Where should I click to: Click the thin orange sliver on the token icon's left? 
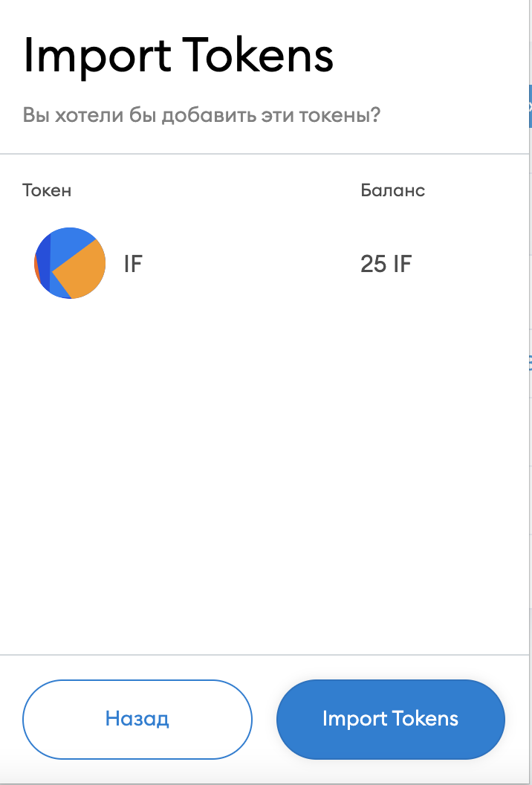pyautogui.click(x=36, y=268)
